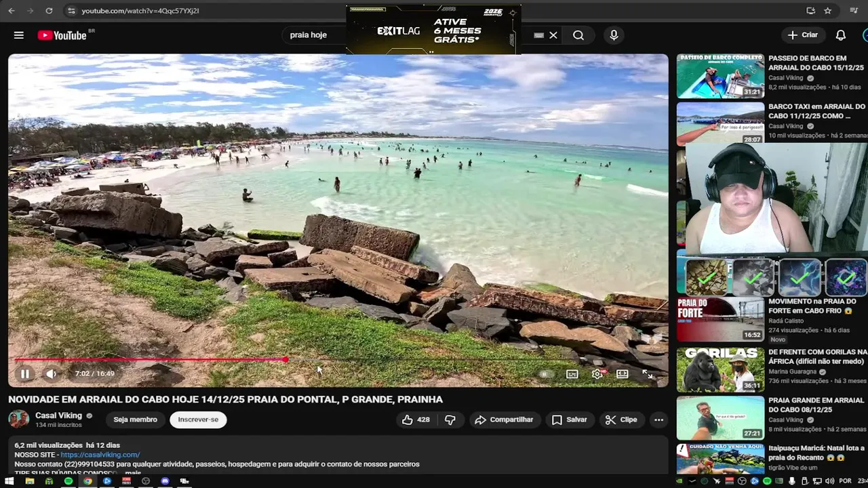The image size is (868, 488).
Task: Open 'PRAIA GRANDE EM ARRAIAL DO CABO' title
Action: click(816, 405)
